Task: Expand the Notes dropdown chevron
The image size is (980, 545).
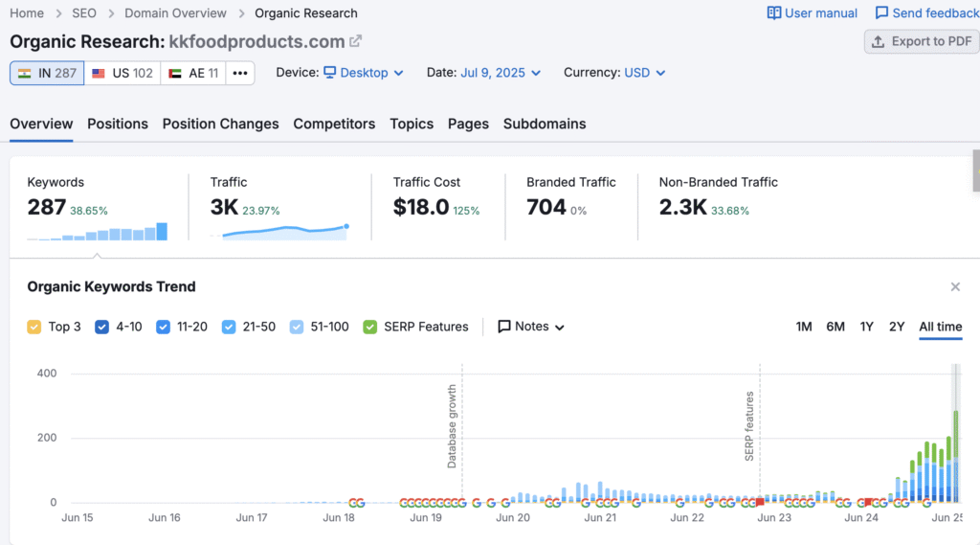Action: (559, 328)
